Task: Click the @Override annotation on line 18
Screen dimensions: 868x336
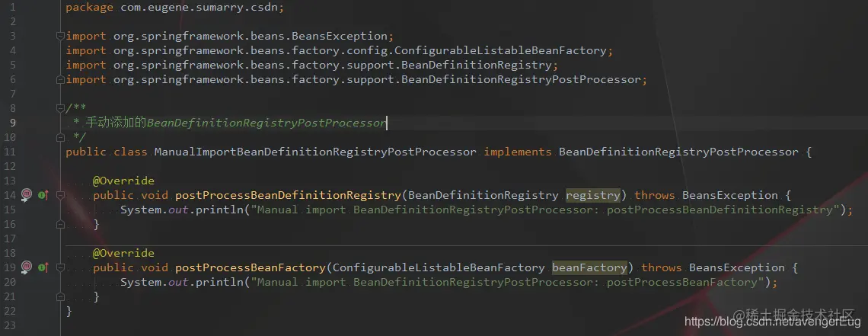Action: [x=123, y=253]
